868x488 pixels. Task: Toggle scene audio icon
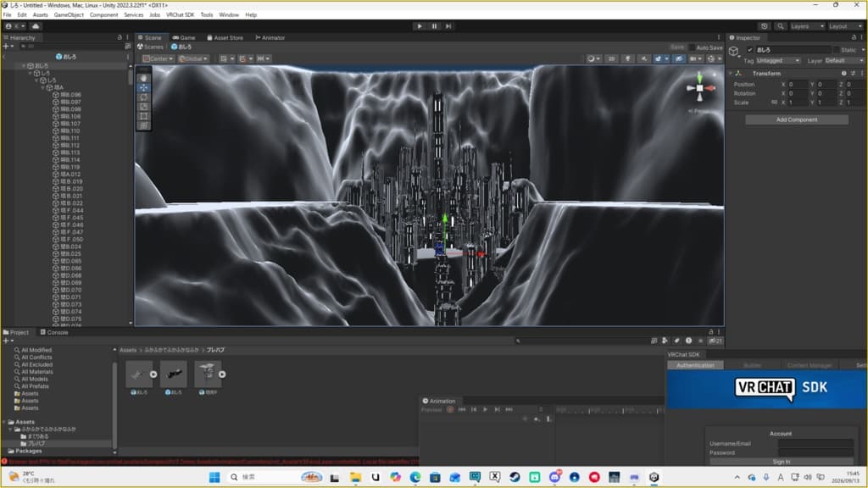coord(643,58)
